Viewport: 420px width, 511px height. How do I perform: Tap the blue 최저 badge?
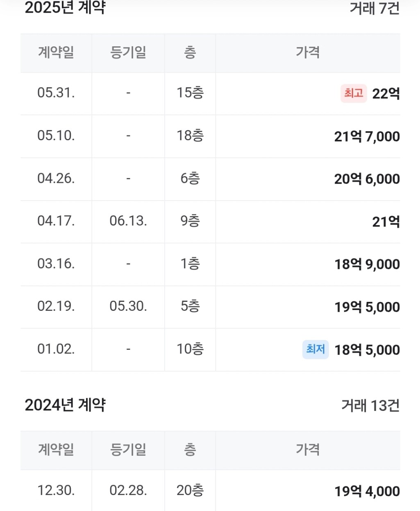tap(316, 349)
